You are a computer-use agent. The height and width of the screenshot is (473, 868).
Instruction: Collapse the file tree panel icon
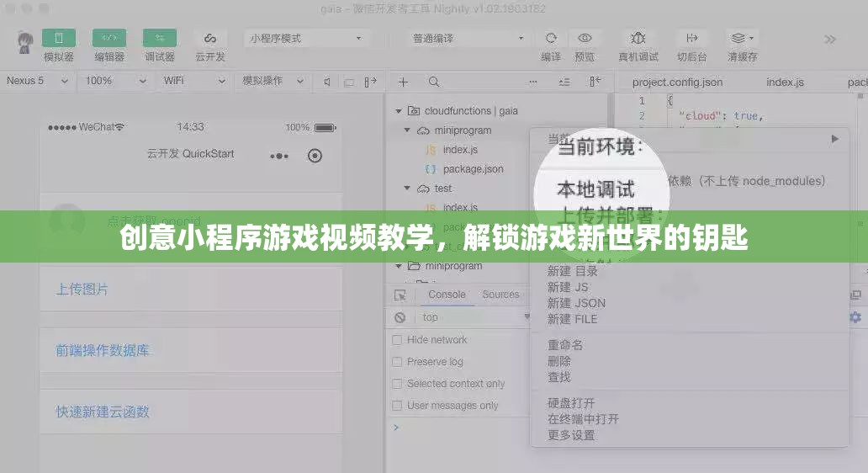tap(595, 82)
